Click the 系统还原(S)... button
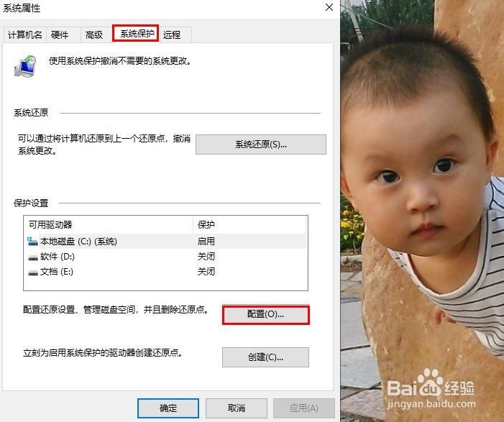Viewport: 504px width, 422px height. [261, 145]
